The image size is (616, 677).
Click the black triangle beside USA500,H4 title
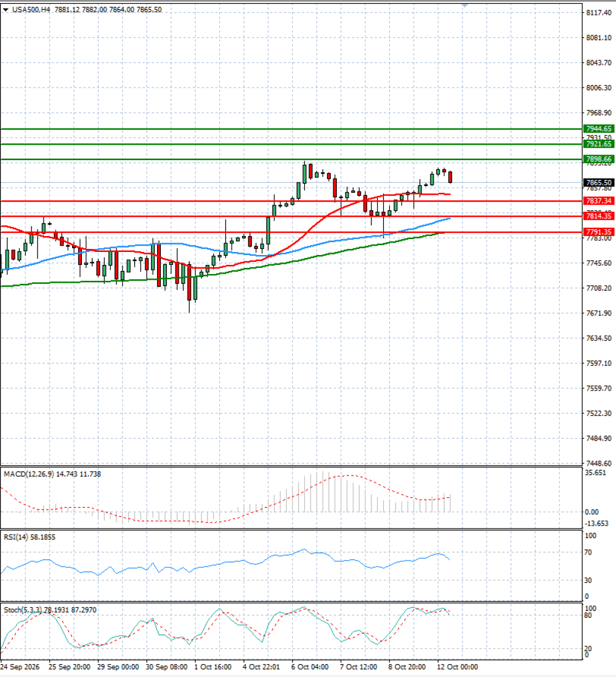pyautogui.click(x=6, y=9)
